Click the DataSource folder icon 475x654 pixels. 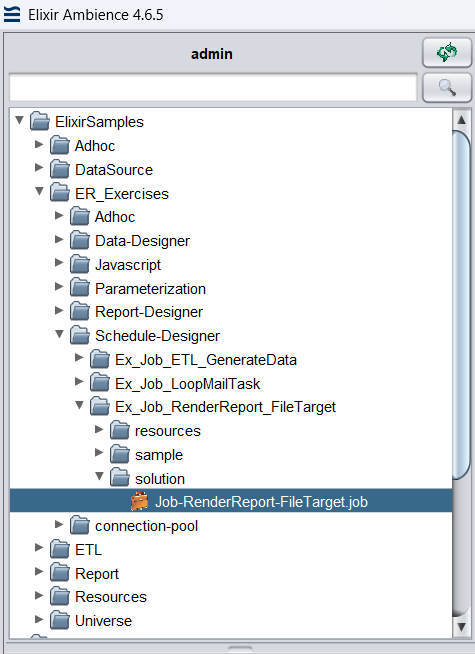(60, 169)
